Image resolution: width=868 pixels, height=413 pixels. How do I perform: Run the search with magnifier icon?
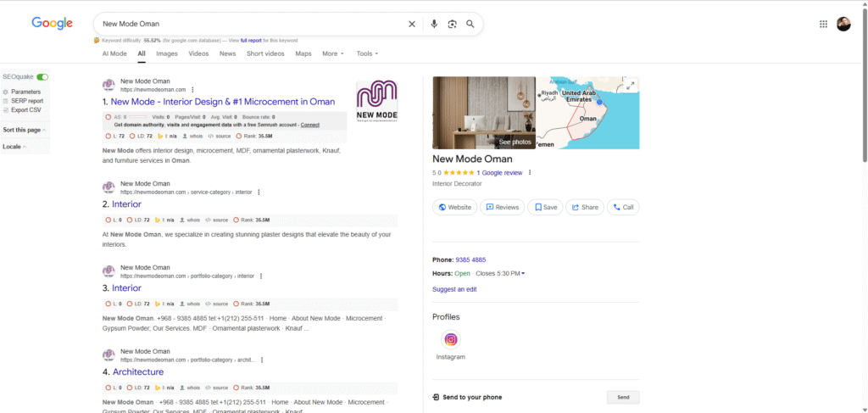[x=470, y=24]
